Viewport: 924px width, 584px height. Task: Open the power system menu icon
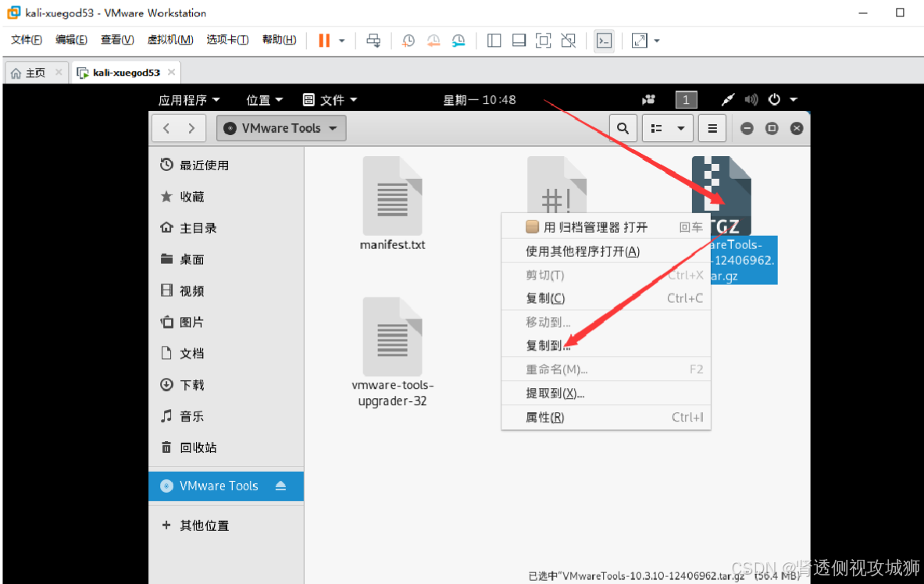774,100
